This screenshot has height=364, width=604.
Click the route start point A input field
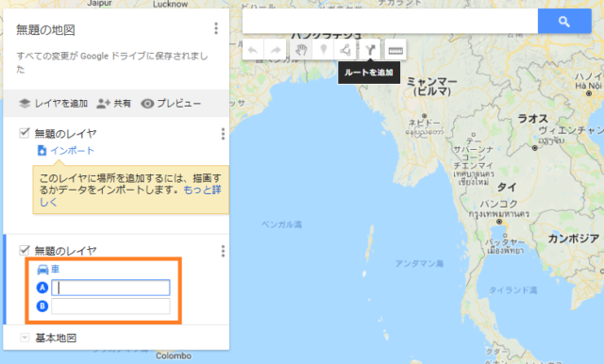[110, 288]
